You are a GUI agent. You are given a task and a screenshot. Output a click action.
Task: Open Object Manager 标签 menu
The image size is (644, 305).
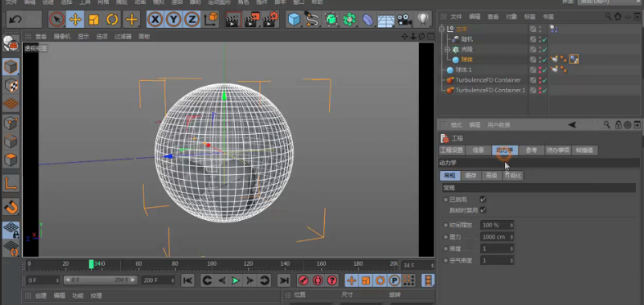pyautogui.click(x=529, y=17)
